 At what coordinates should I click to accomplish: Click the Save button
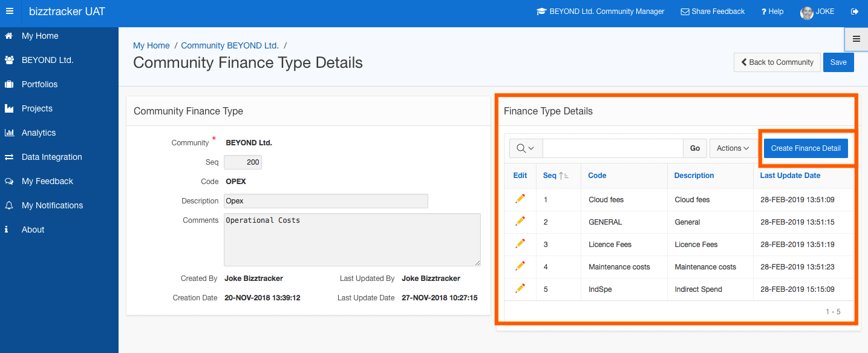click(x=838, y=62)
